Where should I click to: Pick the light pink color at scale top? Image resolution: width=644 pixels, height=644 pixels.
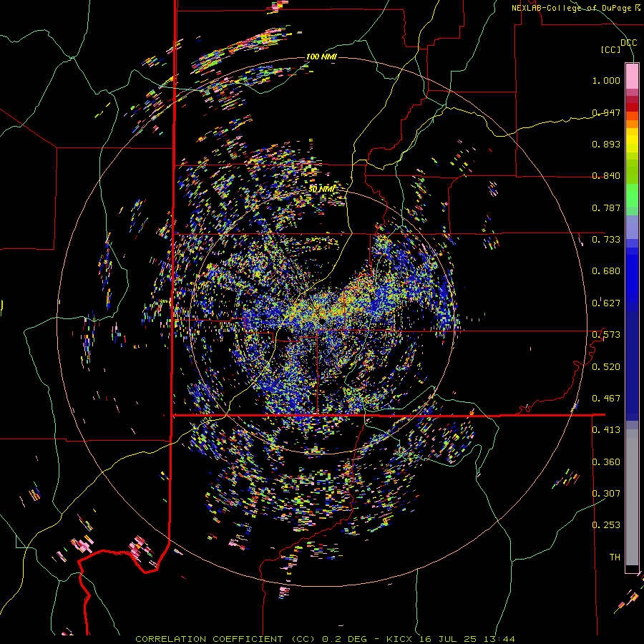[x=632, y=76]
